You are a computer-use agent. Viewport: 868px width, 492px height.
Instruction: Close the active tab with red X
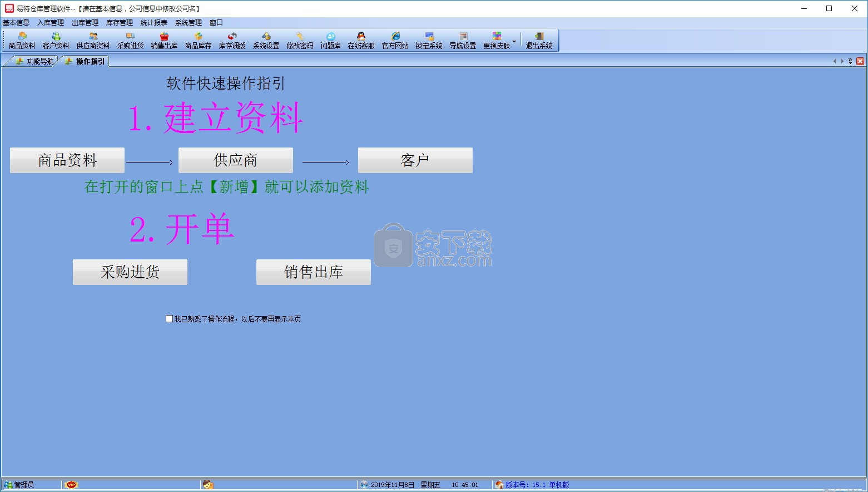[860, 61]
